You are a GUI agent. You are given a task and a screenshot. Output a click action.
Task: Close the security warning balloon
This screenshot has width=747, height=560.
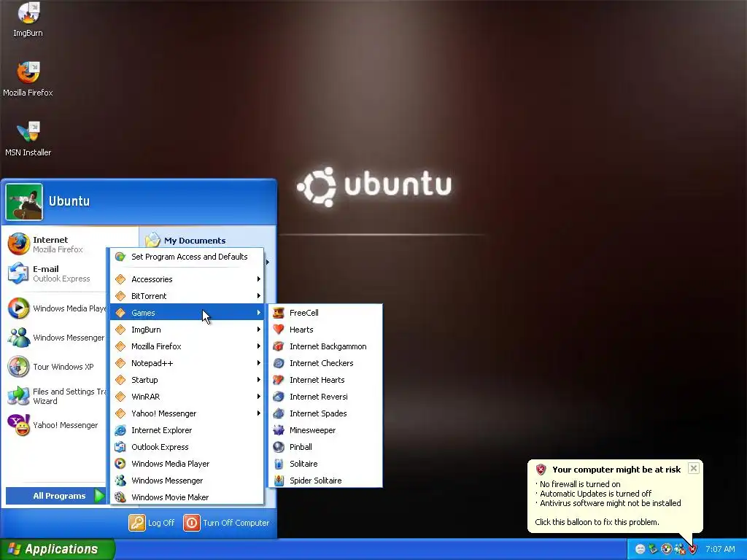pyautogui.click(x=694, y=468)
